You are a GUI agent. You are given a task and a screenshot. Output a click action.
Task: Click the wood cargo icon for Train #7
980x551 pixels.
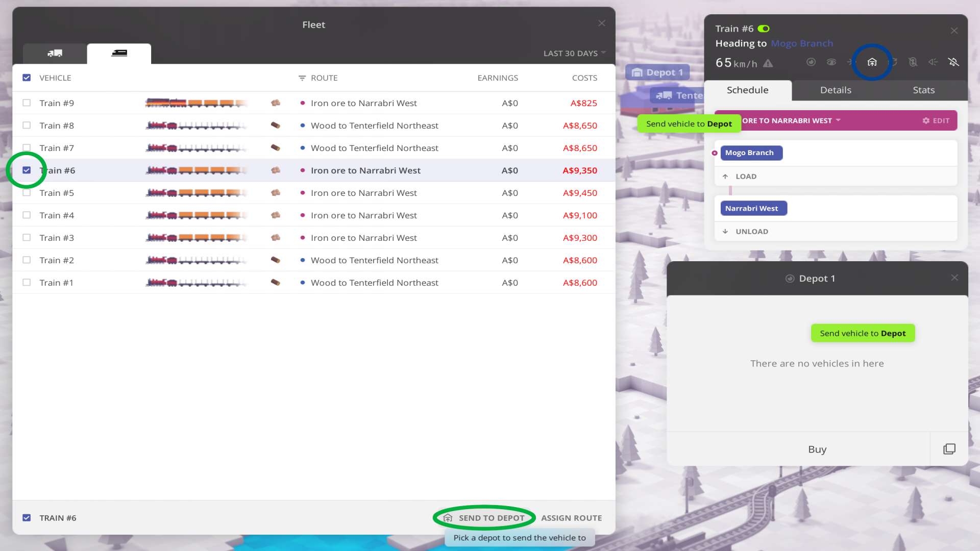point(276,148)
